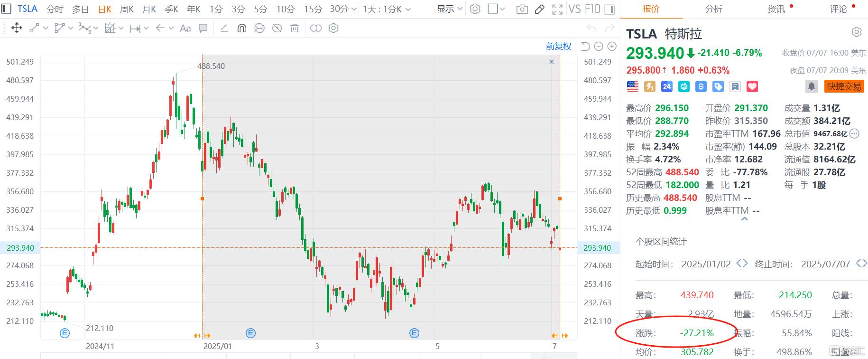868x359 pixels.
Task: Open the F10 company info
Action: tap(592, 9)
